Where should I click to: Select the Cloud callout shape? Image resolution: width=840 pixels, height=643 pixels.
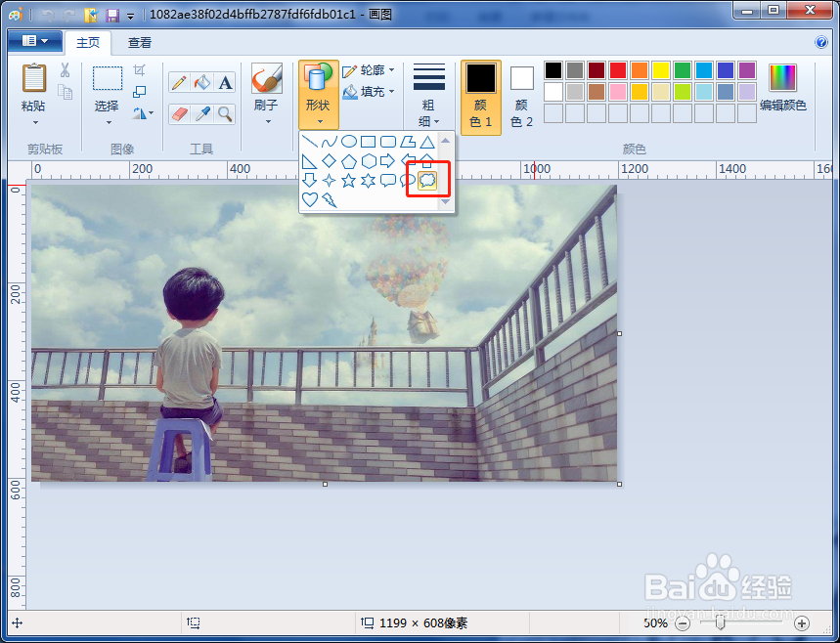(427, 181)
